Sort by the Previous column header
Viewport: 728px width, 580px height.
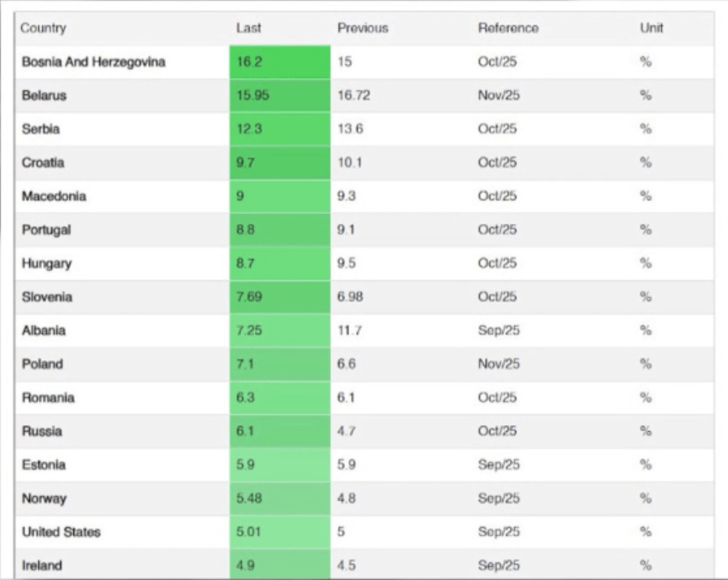point(363,29)
